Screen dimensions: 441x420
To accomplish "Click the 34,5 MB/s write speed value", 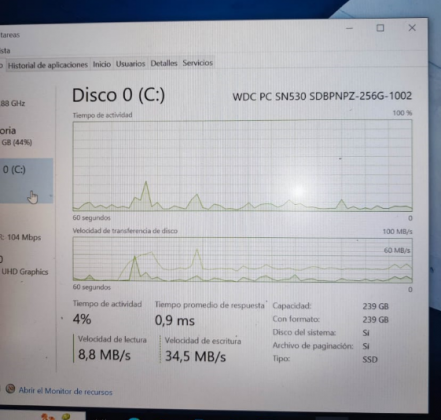I will click(195, 356).
